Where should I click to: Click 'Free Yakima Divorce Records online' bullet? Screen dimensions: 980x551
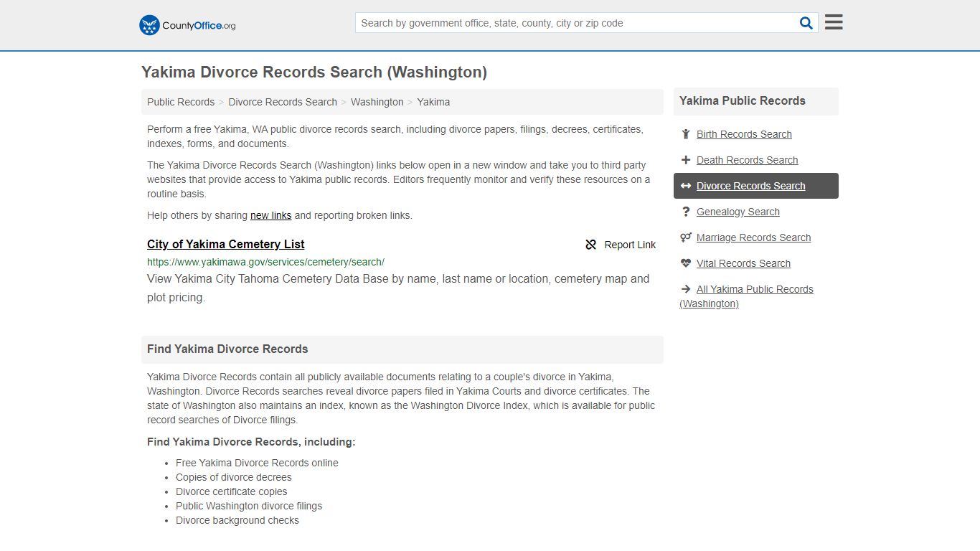[257, 463]
